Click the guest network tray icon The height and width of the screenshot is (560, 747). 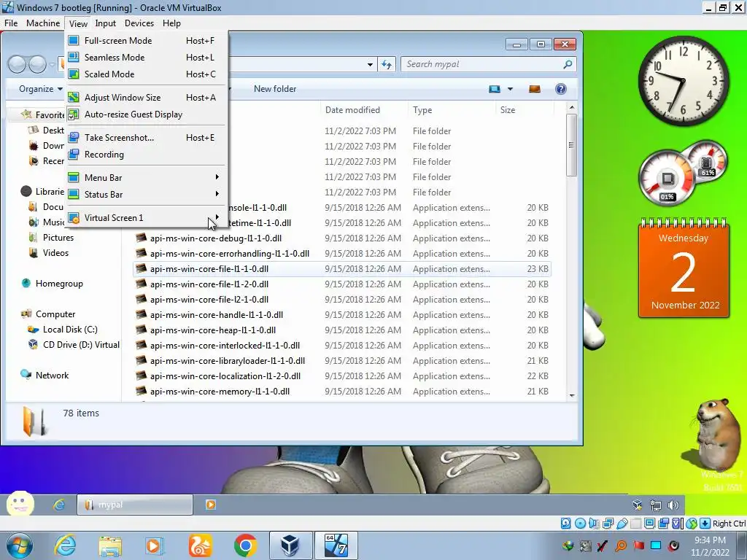[656, 505]
